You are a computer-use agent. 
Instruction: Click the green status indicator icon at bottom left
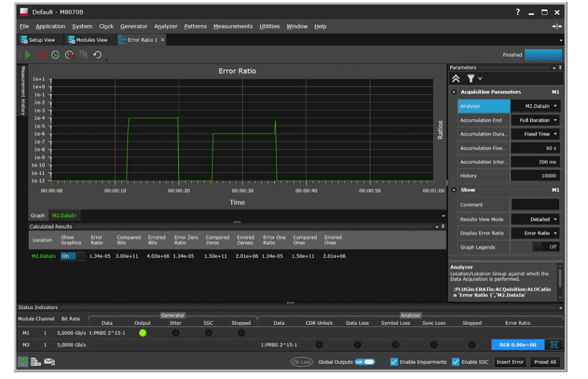23,362
